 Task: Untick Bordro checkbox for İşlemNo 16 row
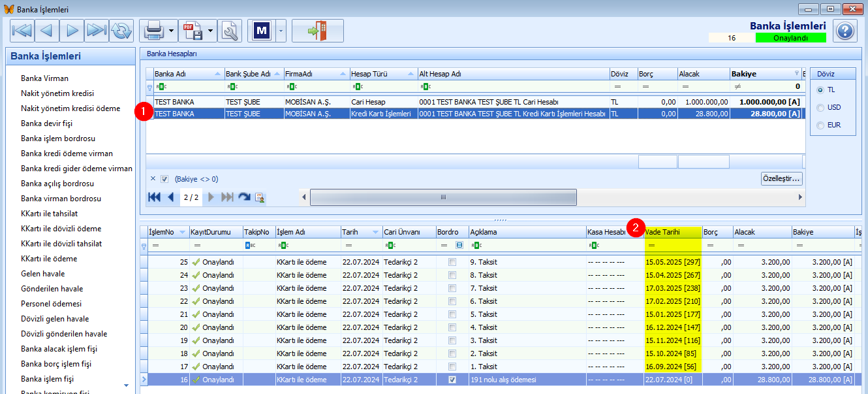[452, 380]
